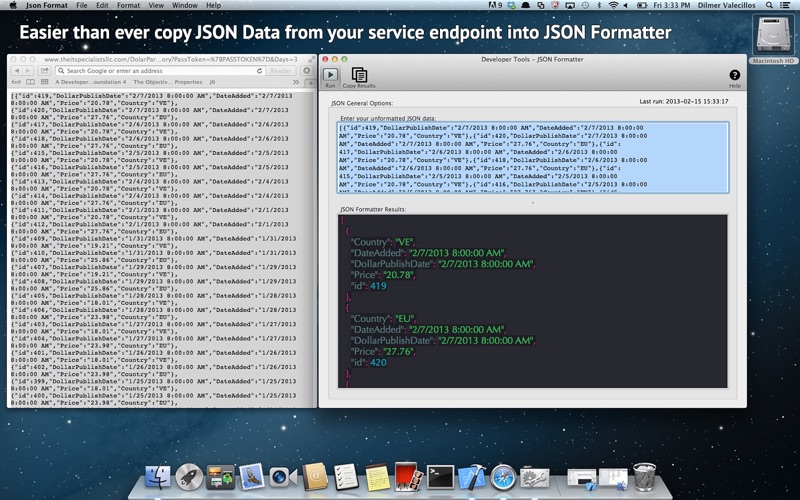The image size is (800, 500).
Task: Open Safari Reading List glasses icon
Action: point(16,82)
